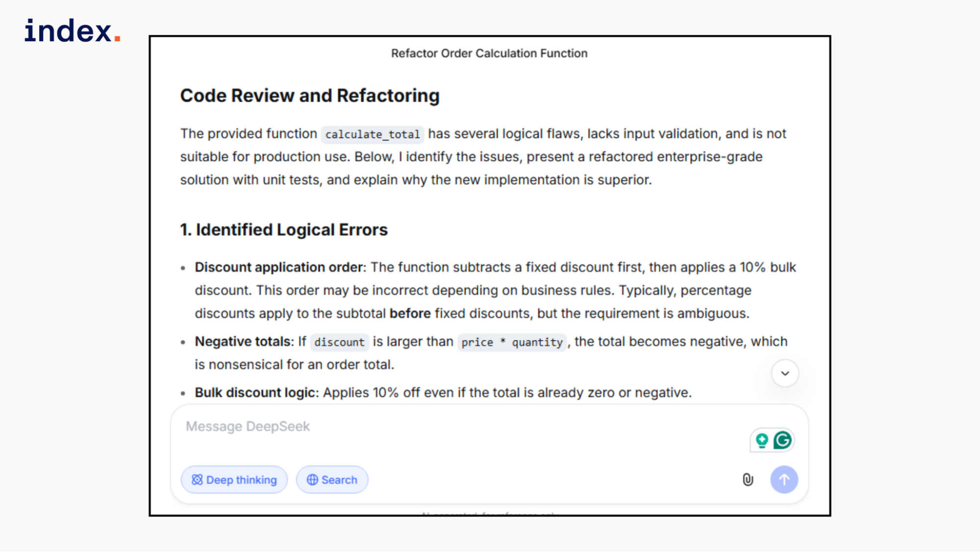980x552 pixels.
Task: Toggle the Search option
Action: [332, 479]
